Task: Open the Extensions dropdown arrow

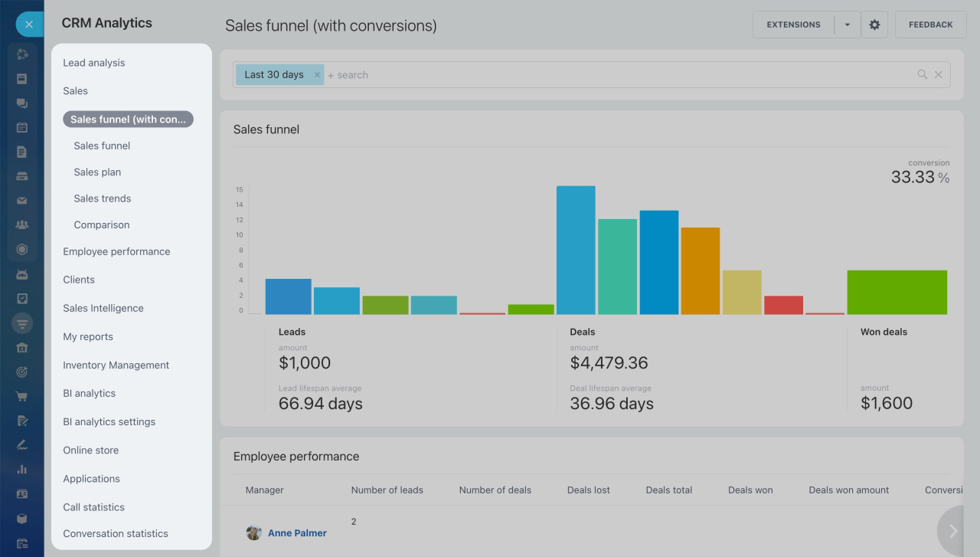Action: 847,24
